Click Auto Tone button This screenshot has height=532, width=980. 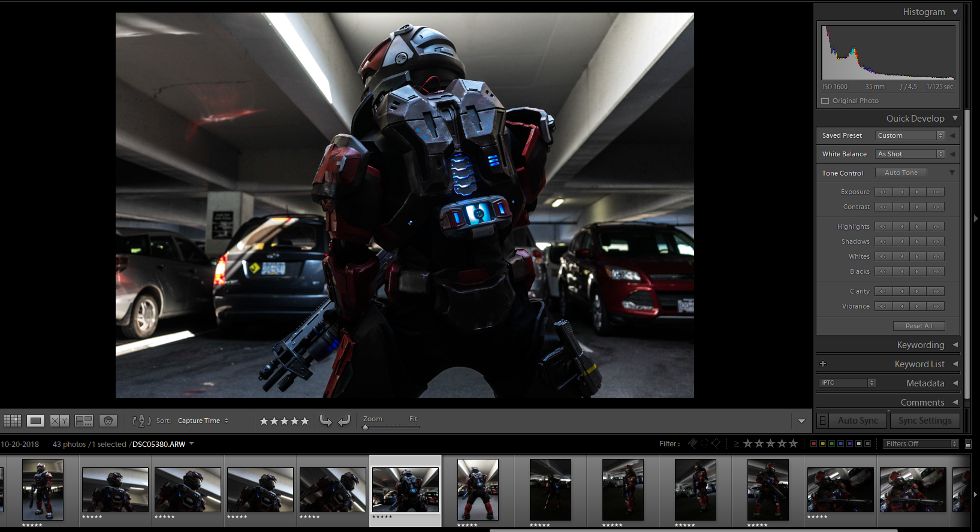(901, 173)
